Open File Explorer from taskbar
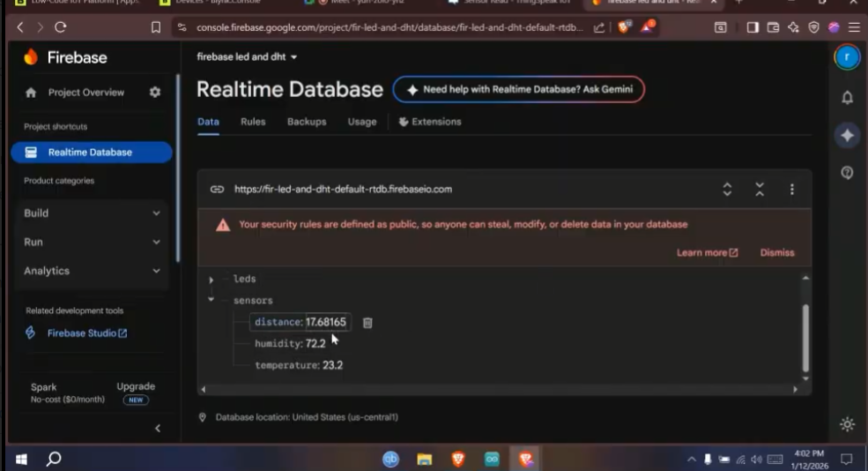This screenshot has height=471, width=868. tap(425, 459)
